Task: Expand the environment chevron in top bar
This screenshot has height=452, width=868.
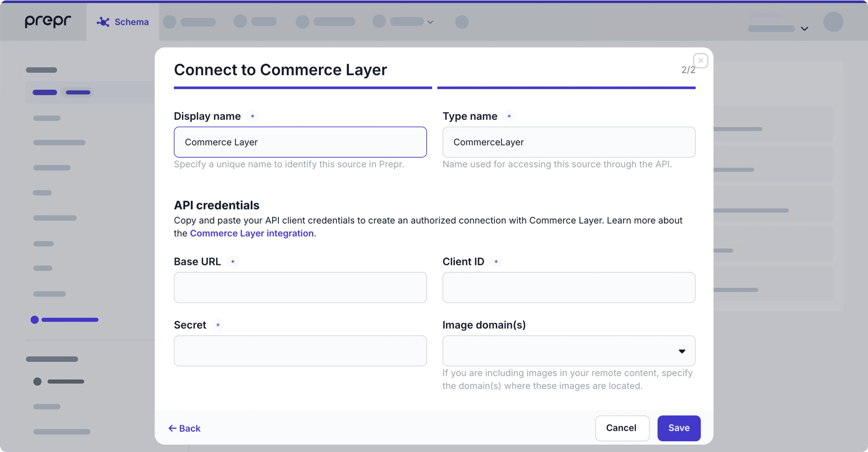Action: 804,29
